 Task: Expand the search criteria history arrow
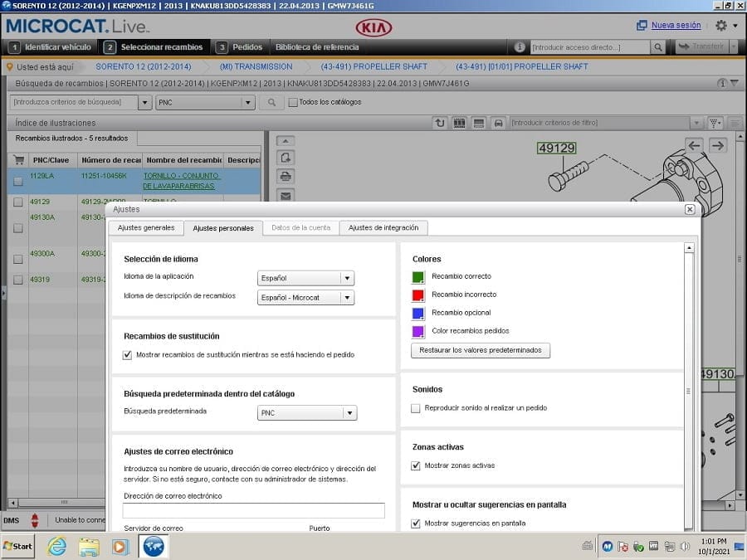point(144,102)
